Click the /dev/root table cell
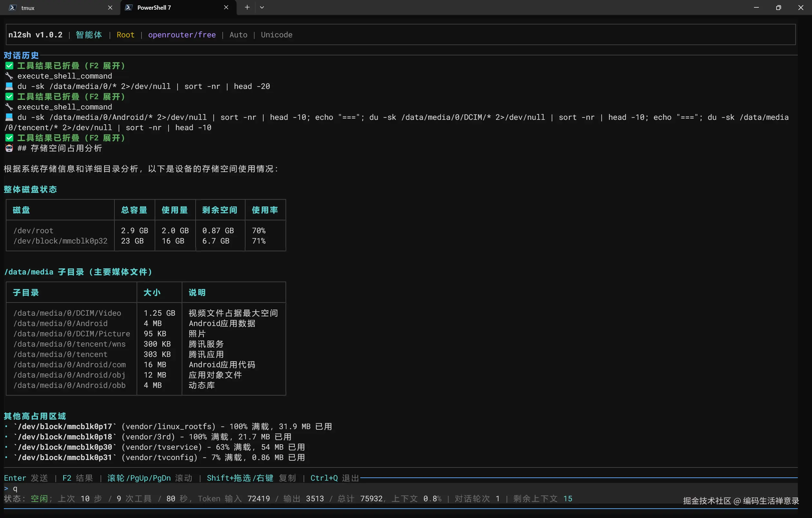This screenshot has height=518, width=812. point(34,231)
